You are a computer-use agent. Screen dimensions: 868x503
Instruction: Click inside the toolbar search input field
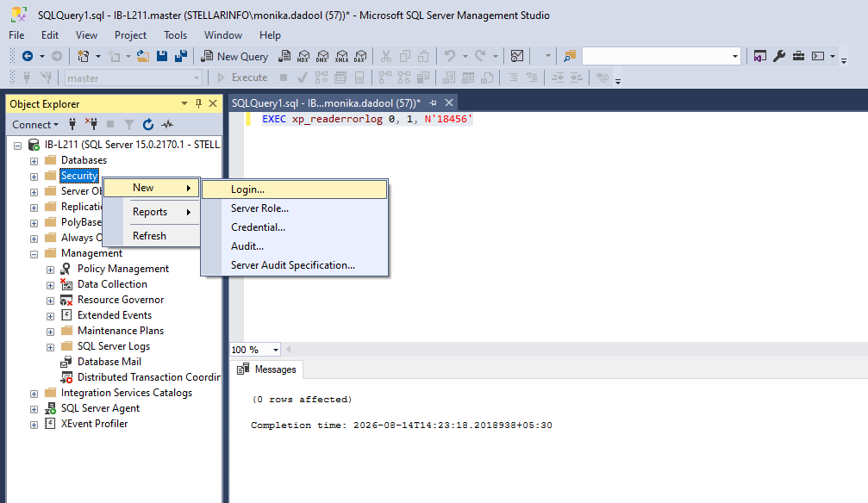point(656,57)
